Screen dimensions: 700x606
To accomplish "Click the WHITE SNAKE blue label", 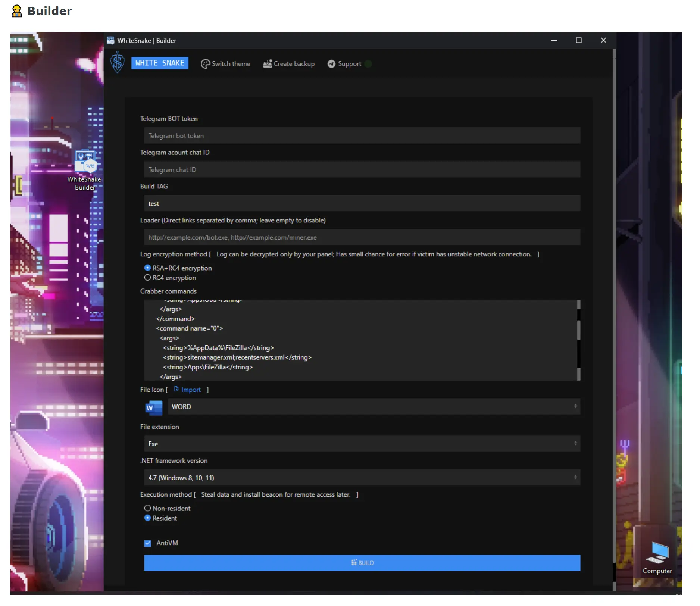I will pos(160,63).
